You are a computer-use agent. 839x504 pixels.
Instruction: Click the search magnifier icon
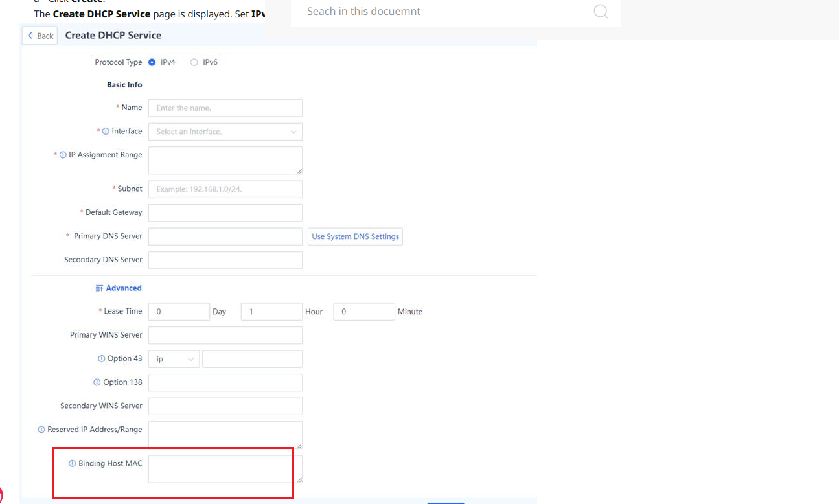[601, 12]
